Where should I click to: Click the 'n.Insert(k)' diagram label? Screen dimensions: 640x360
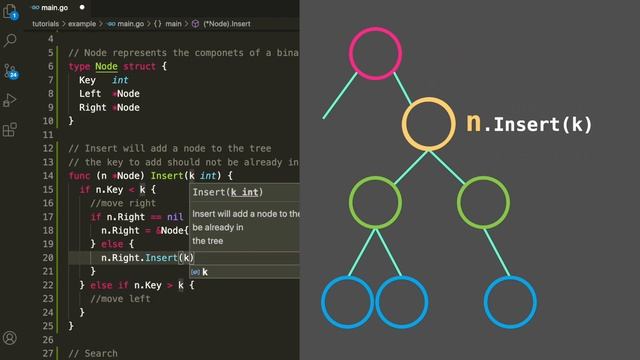pos(529,124)
